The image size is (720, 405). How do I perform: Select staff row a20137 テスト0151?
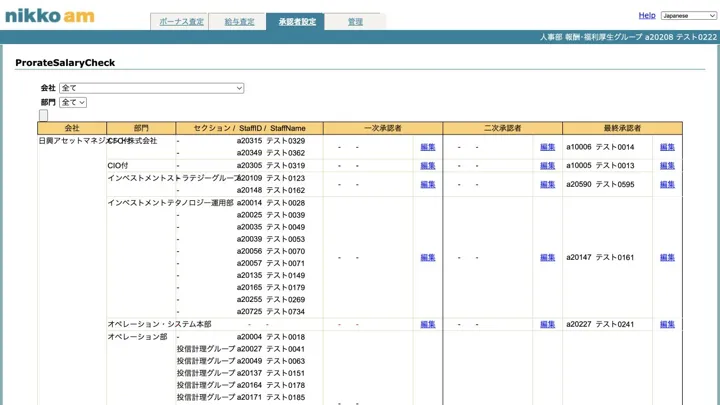pos(271,373)
